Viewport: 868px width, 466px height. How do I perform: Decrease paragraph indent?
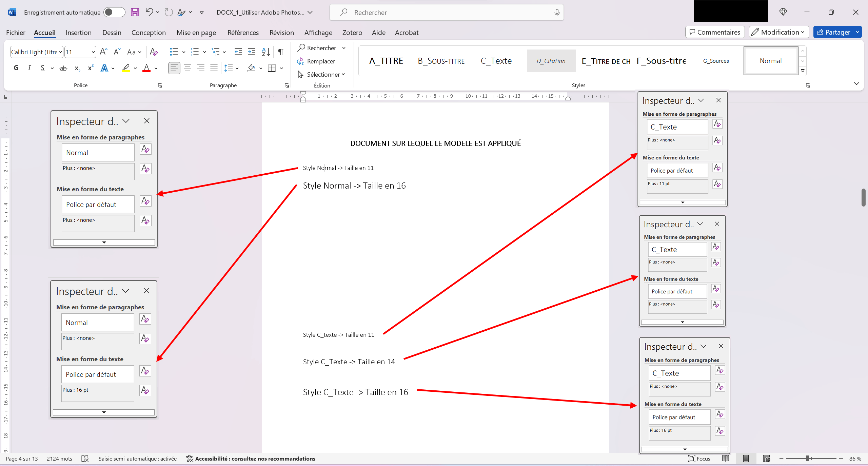click(x=238, y=52)
